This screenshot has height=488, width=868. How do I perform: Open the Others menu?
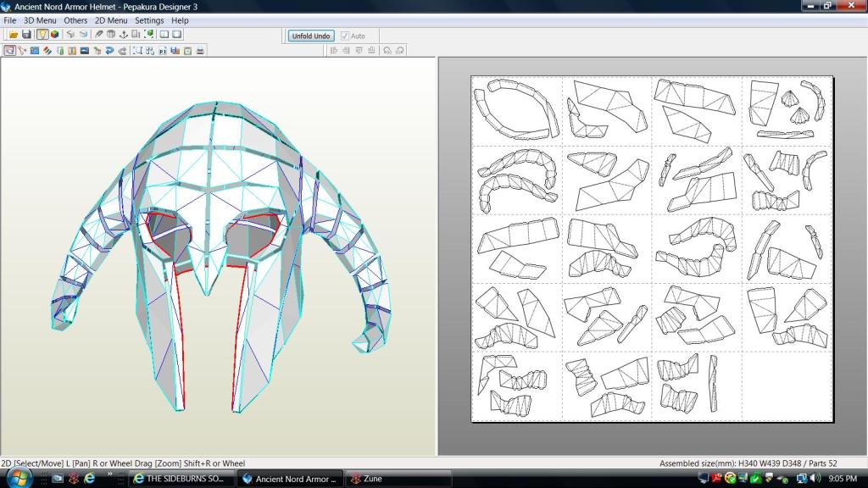click(x=75, y=20)
